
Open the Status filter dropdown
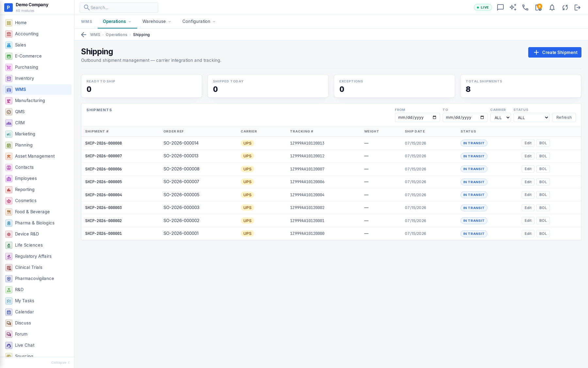point(531,118)
